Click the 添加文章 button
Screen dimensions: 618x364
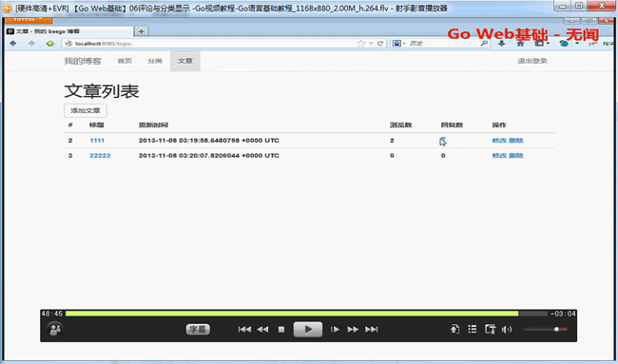86,110
